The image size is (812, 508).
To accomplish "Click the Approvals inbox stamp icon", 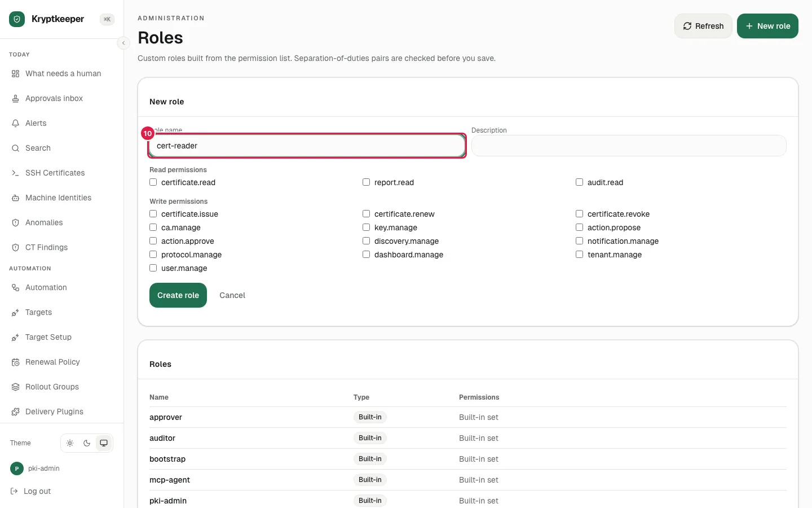I will [15, 99].
